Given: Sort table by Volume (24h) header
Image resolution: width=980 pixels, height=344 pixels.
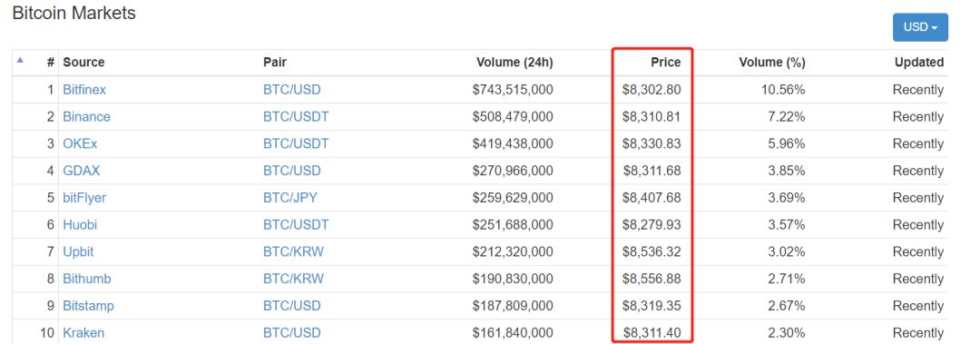Looking at the screenshot, I should [514, 63].
